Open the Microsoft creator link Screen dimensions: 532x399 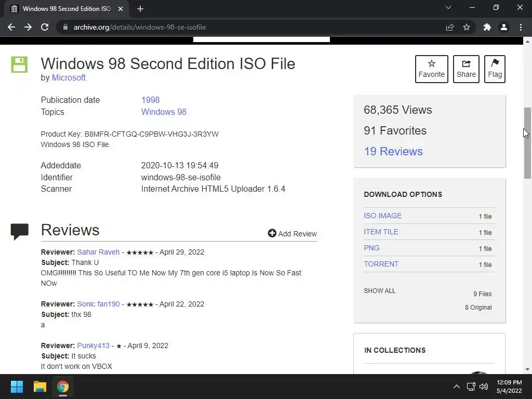pyautogui.click(x=69, y=78)
